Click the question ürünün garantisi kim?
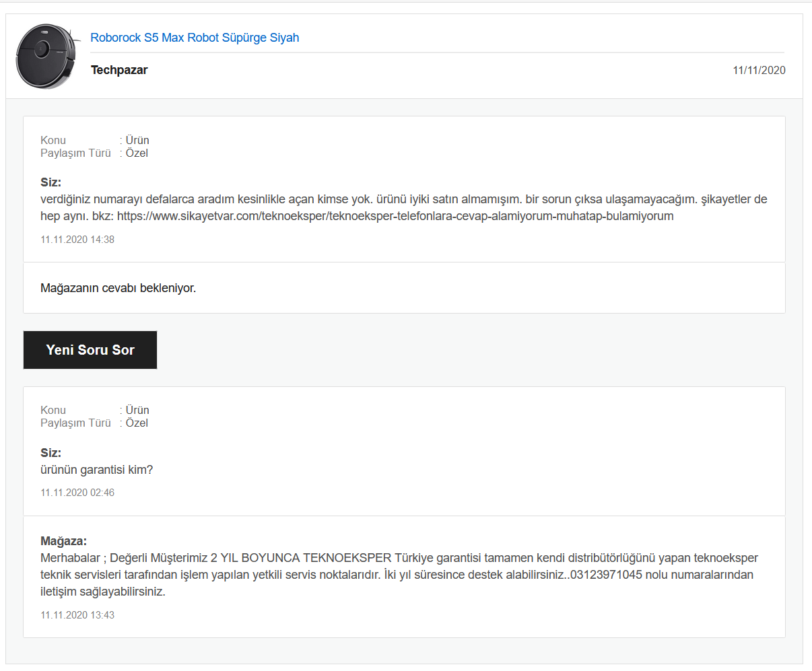The width and height of the screenshot is (812, 671). pyautogui.click(x=97, y=470)
